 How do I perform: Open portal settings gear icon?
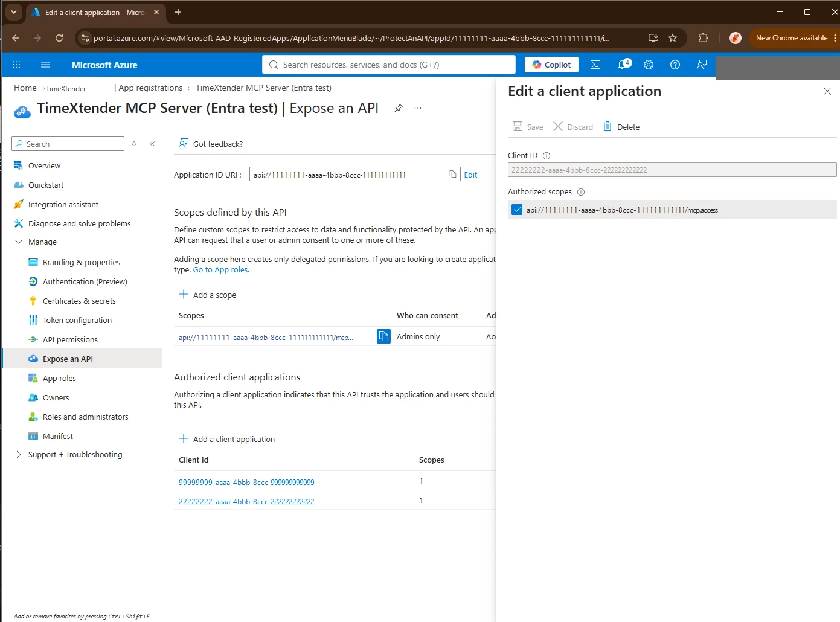(x=649, y=65)
